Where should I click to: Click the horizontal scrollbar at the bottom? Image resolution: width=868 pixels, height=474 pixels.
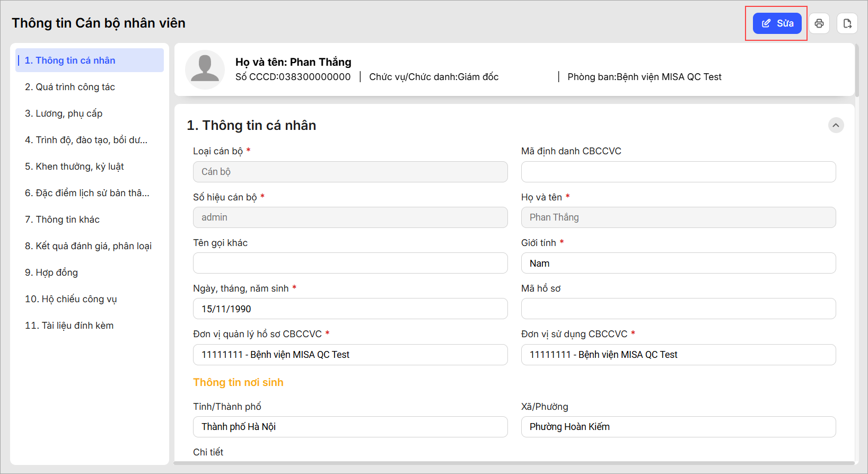(x=513, y=463)
